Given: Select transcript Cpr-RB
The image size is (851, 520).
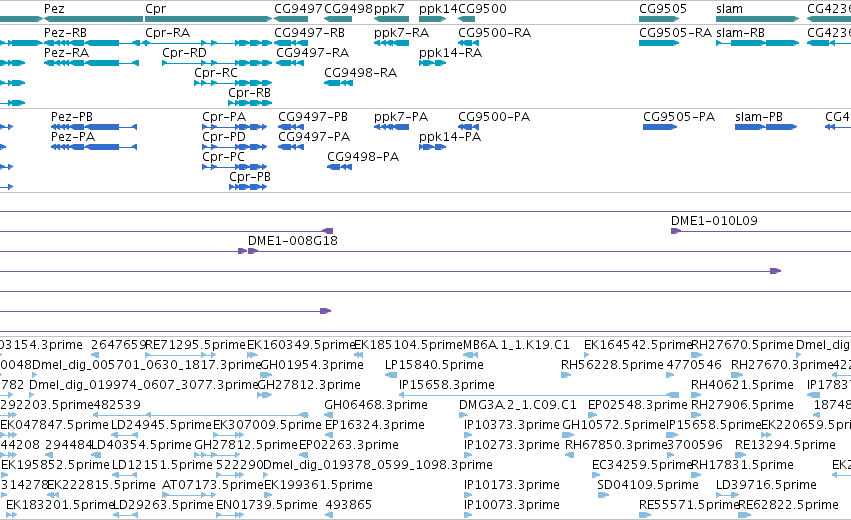Looking at the screenshot, I should tap(250, 103).
